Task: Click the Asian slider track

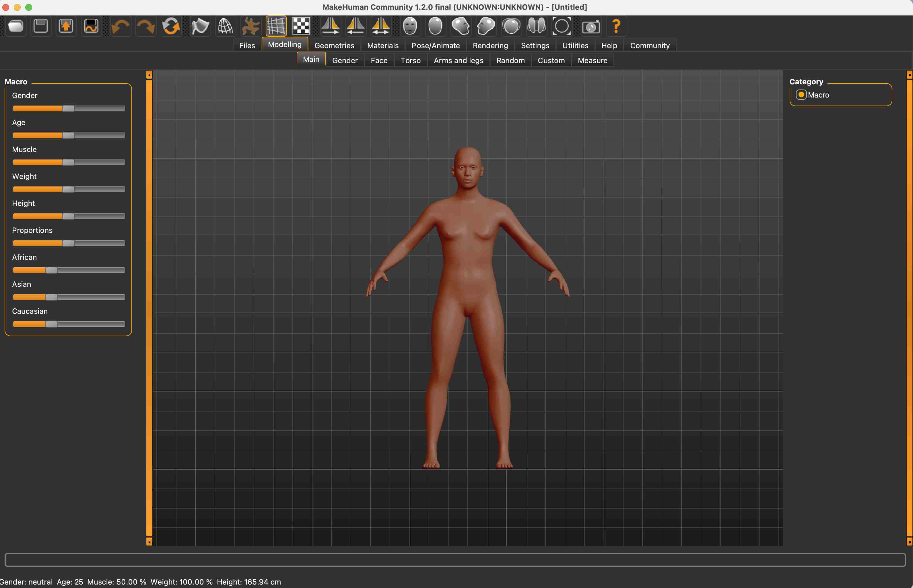Action: [69, 297]
